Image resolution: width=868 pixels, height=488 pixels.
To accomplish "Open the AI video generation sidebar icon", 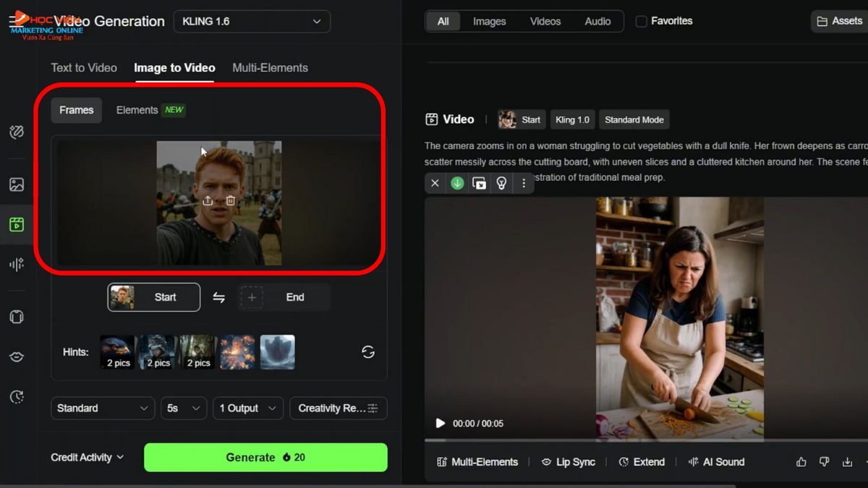I will [17, 224].
